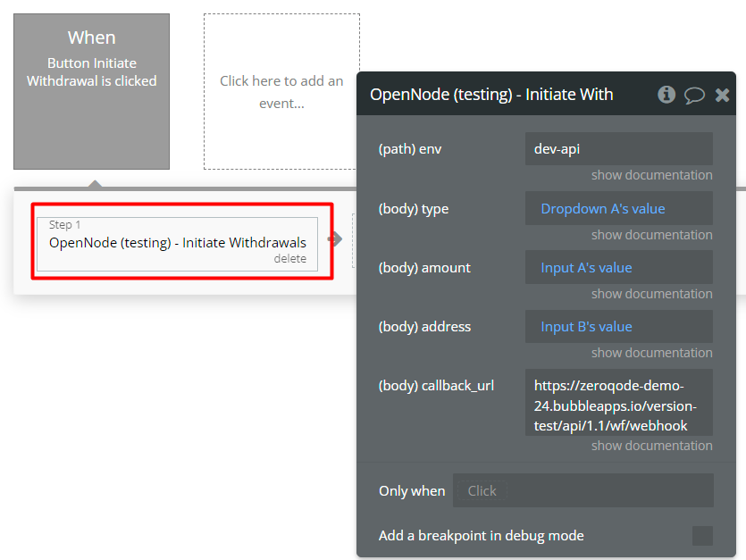This screenshot has width=746, height=560.
Task: Close the OpenNode action property panel
Action: click(x=722, y=96)
